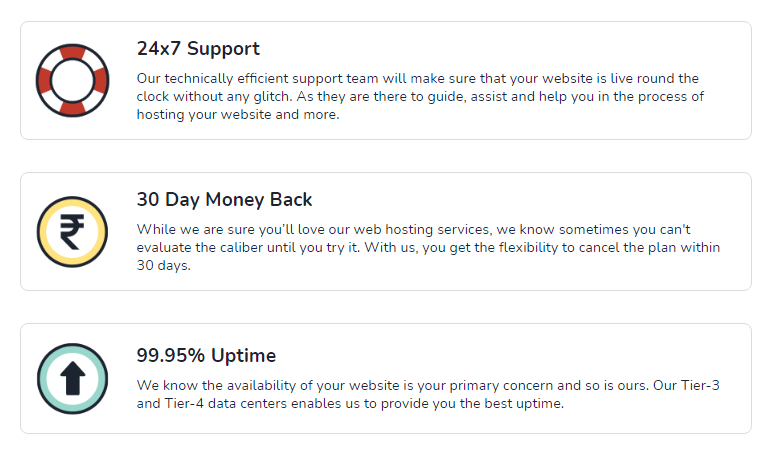
Task: Click the yellow rupee coin icon
Action: (72, 232)
